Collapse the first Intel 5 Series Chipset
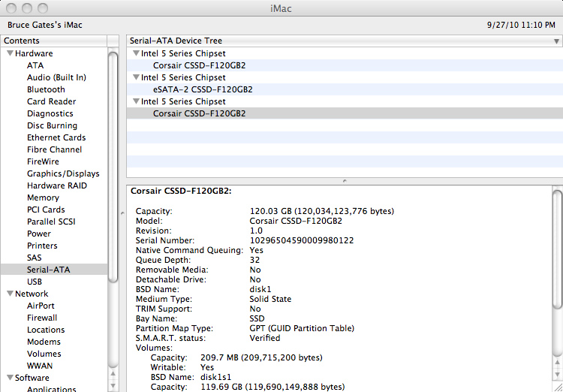The height and width of the screenshot is (392, 563). point(136,53)
